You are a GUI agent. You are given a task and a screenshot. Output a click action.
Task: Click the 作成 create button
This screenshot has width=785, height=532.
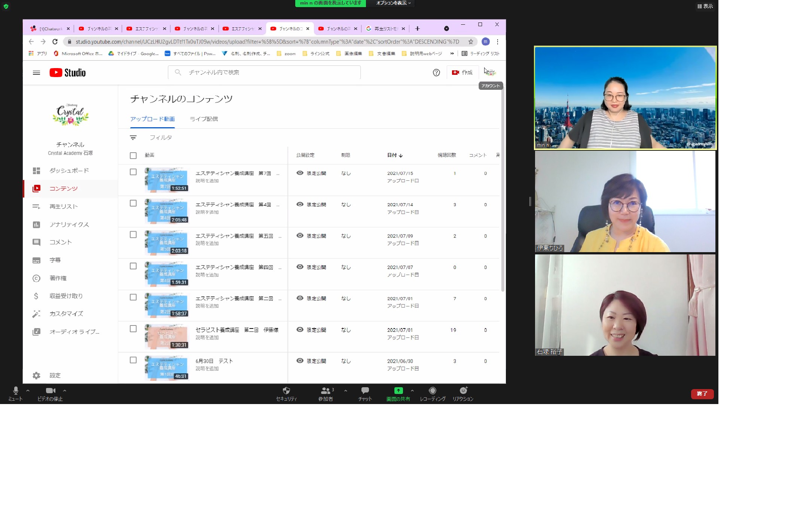[x=462, y=73]
